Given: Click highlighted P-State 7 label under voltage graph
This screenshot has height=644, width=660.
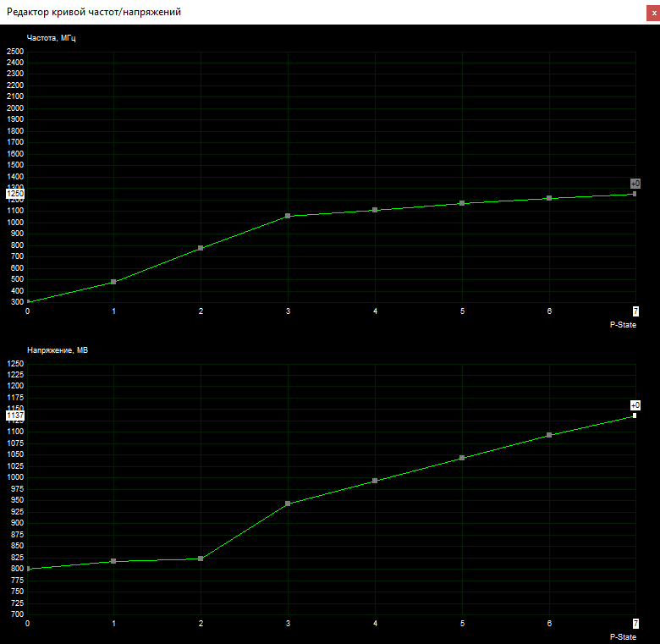Looking at the screenshot, I should point(635,624).
